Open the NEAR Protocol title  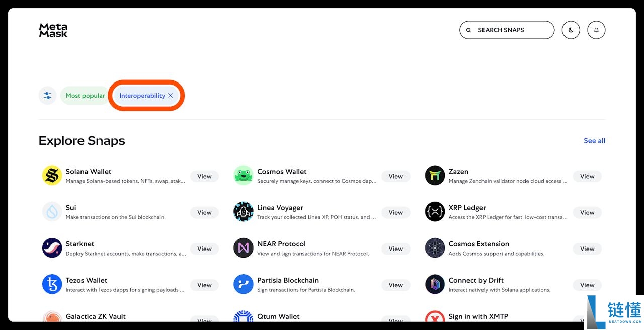281,244
